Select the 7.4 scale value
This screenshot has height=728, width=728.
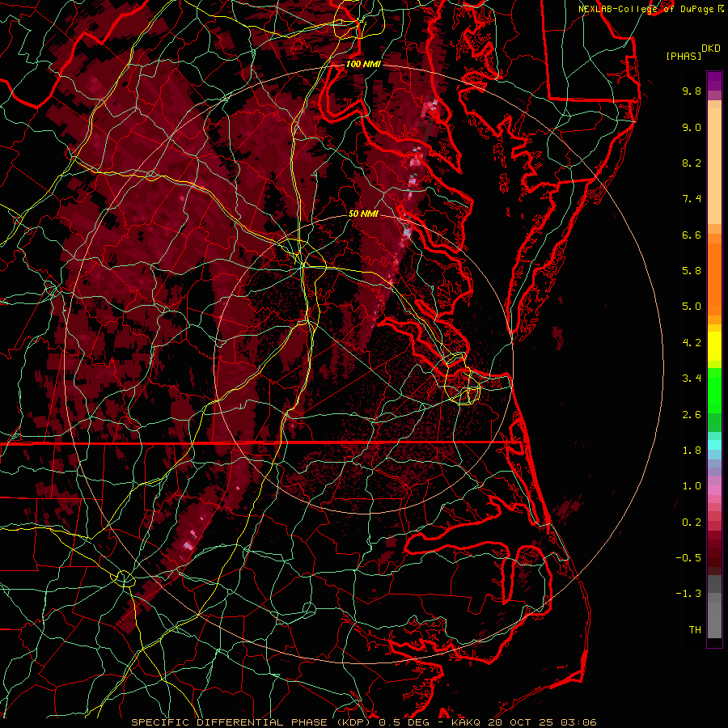coord(692,199)
